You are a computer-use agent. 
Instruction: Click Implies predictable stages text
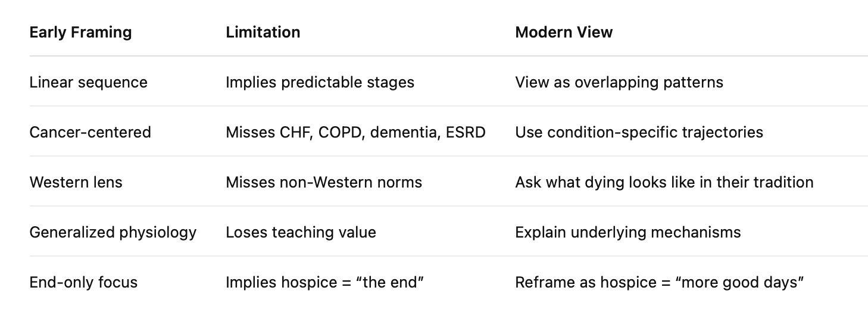pos(320,82)
